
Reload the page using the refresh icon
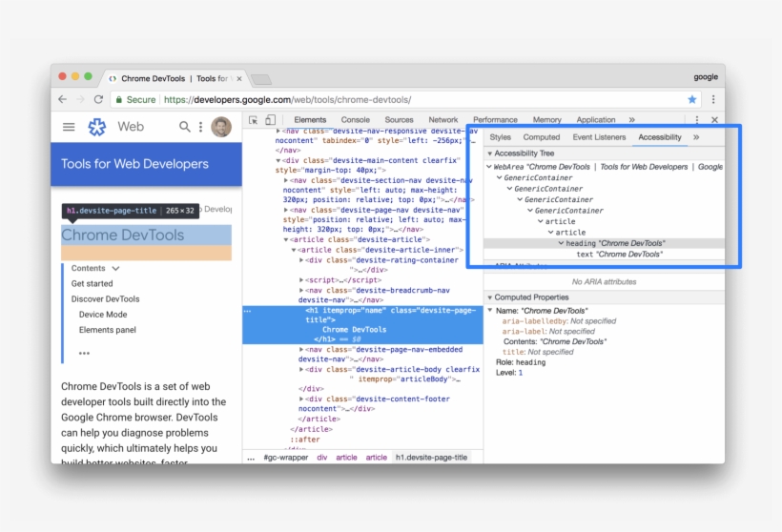98,99
